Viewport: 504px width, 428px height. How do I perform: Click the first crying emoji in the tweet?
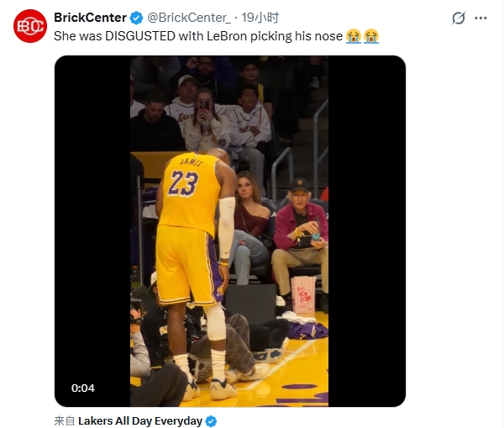(x=354, y=35)
